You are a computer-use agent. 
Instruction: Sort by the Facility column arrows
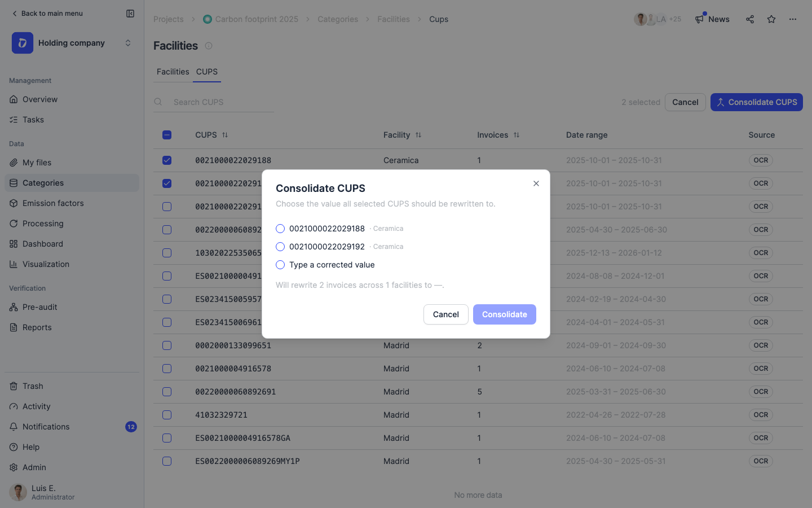click(x=418, y=135)
